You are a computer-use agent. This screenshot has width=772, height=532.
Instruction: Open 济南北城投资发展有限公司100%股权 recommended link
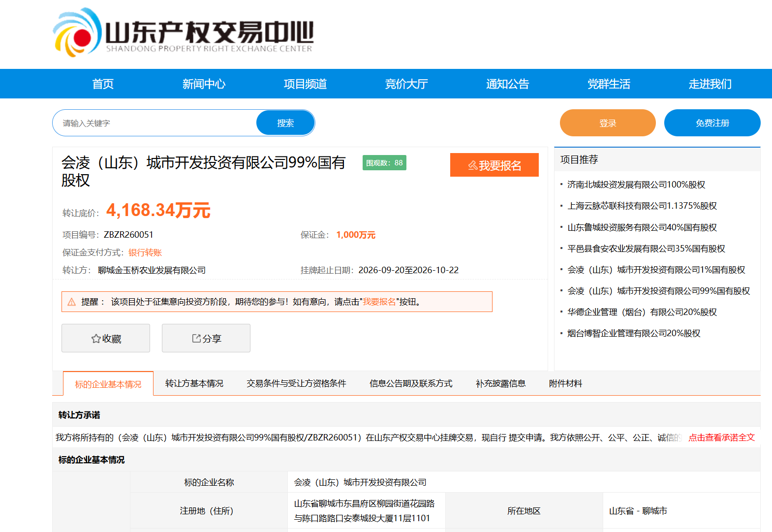pyautogui.click(x=636, y=185)
